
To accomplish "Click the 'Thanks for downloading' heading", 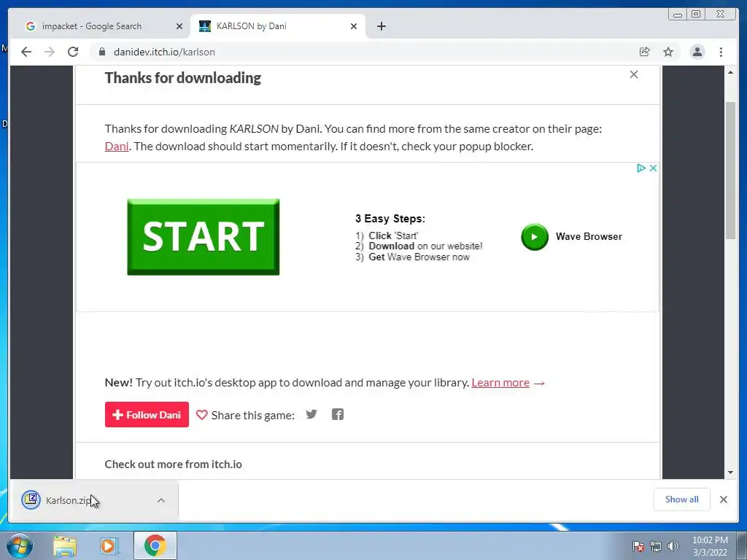I will 183,77.
